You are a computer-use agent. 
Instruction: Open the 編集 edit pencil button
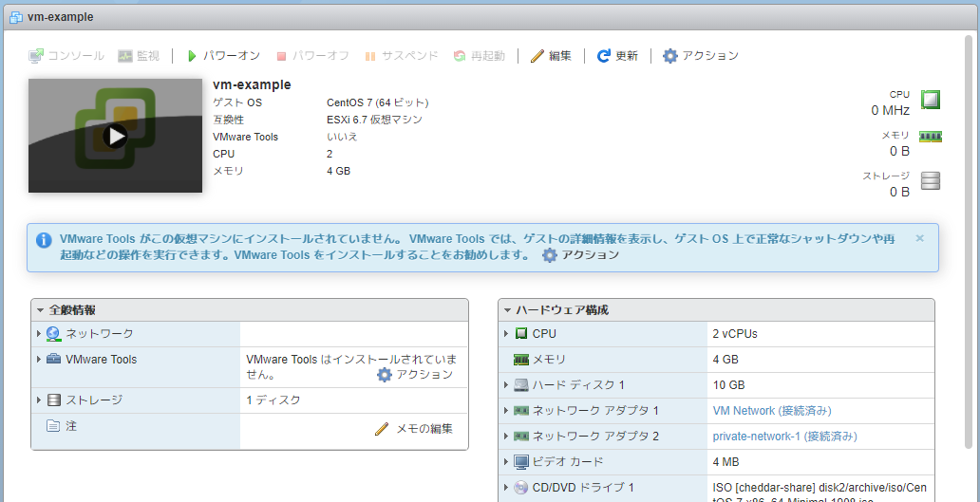point(551,56)
